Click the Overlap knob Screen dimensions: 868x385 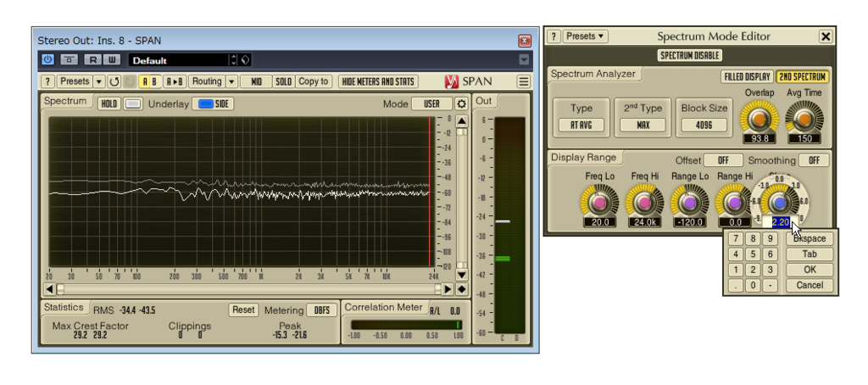pyautogui.click(x=759, y=120)
